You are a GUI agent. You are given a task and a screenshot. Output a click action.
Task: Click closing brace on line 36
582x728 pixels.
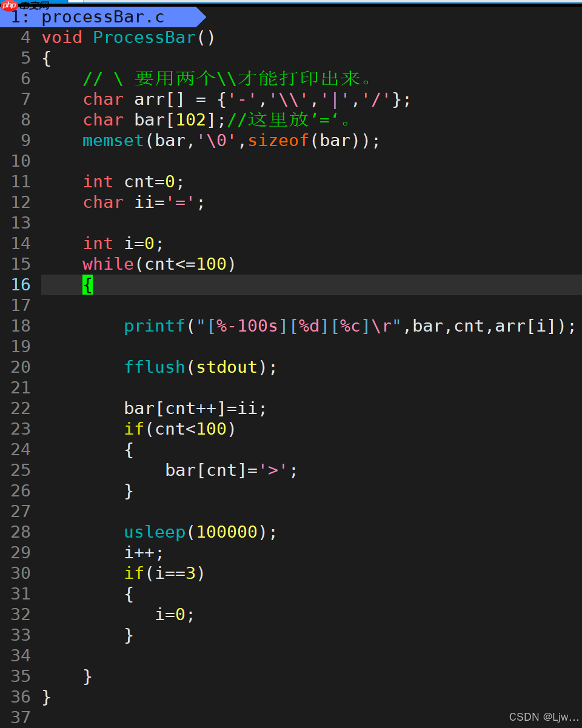coord(47,697)
